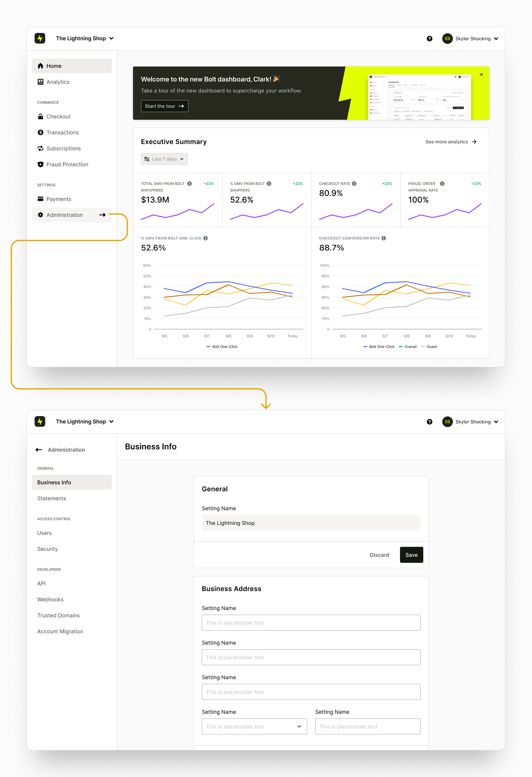This screenshot has width=532, height=777.
Task: Click the back arrow next to Administration
Action: pos(39,450)
